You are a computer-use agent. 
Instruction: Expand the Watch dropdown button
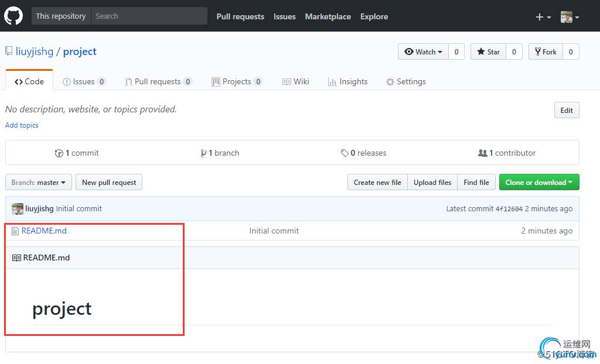tap(423, 51)
